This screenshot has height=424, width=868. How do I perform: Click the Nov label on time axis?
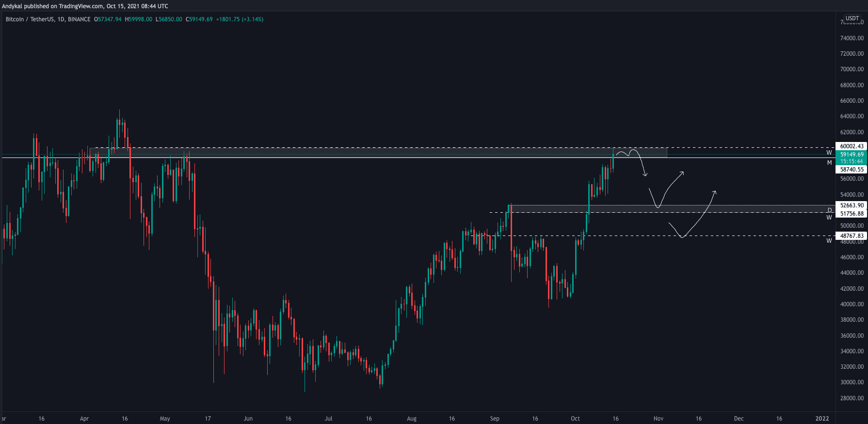tap(658, 419)
